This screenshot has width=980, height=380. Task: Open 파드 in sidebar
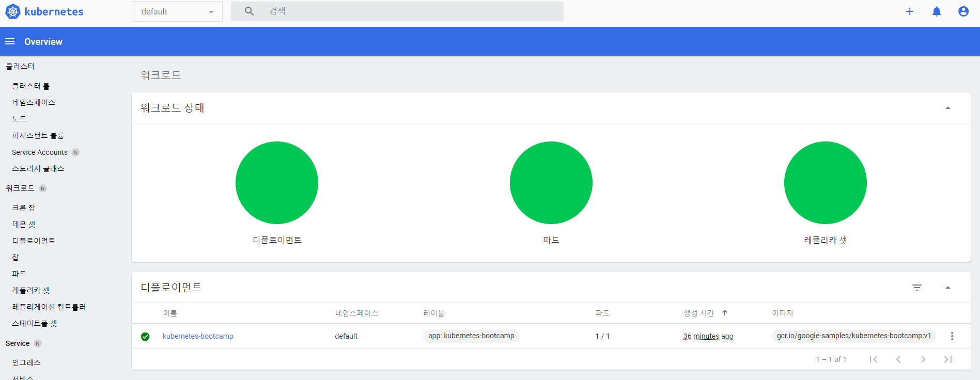click(19, 274)
